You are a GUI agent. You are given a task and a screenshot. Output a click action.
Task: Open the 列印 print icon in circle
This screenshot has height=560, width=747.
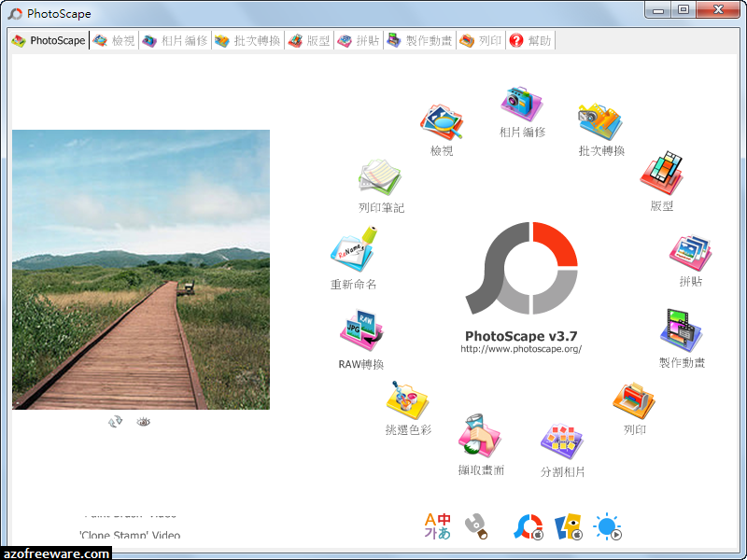coord(634,400)
